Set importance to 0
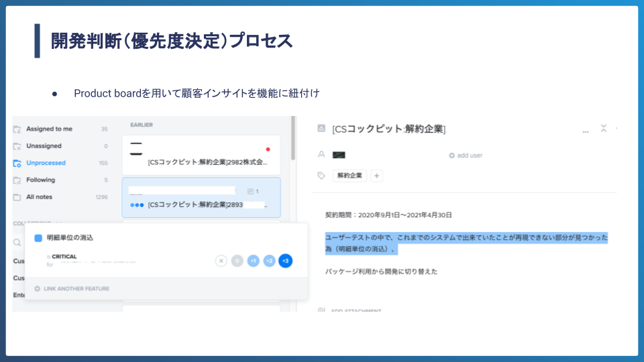Image resolution: width=644 pixels, height=362 pixels. pos(237,261)
